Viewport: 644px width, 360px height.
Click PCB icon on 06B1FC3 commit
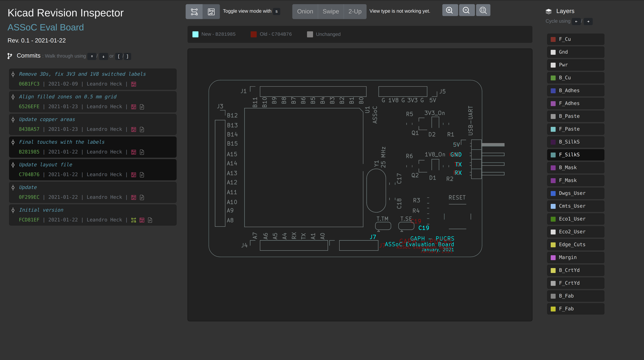(x=133, y=84)
